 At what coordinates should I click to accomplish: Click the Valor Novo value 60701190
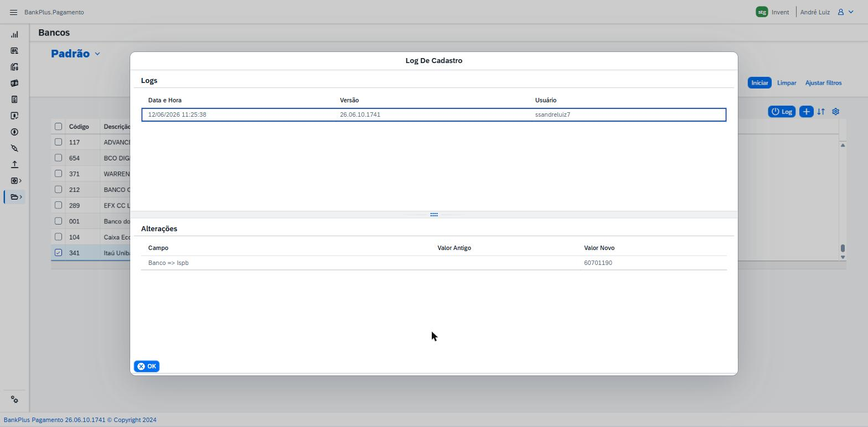click(x=598, y=263)
